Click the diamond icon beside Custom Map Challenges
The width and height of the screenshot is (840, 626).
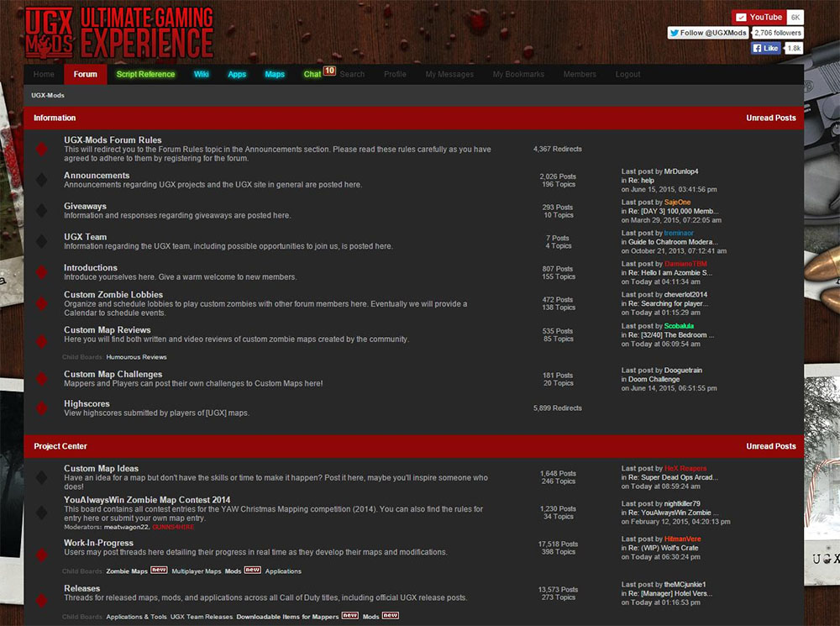(x=42, y=378)
